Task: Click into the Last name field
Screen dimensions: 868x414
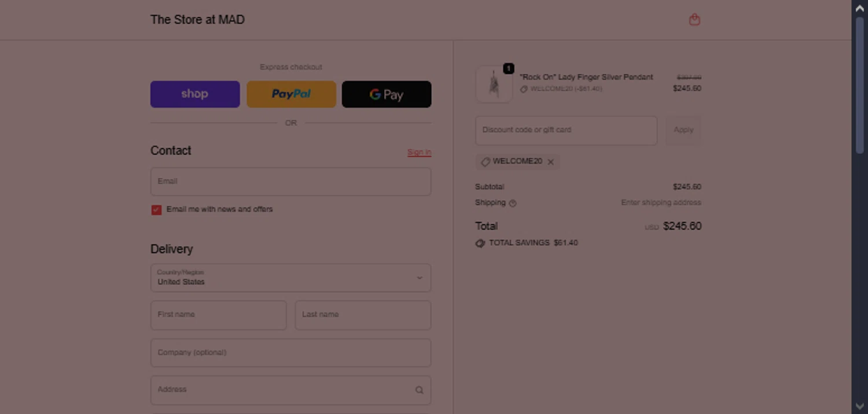Action: [x=363, y=315]
